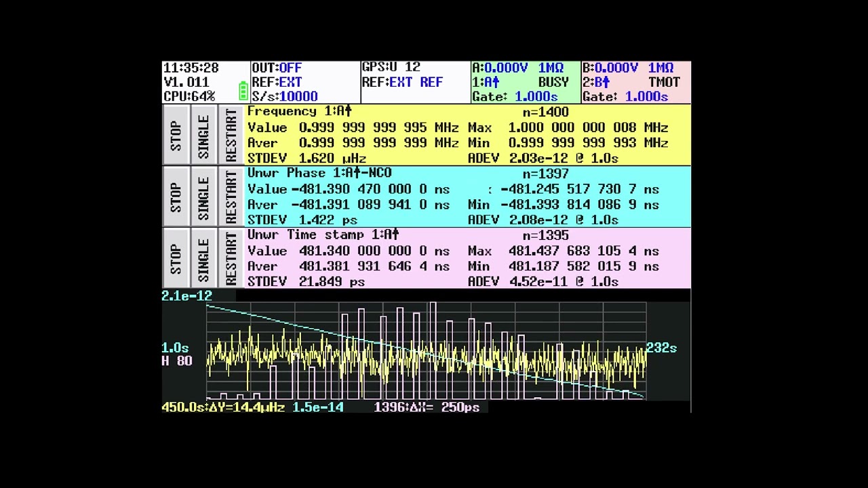The width and height of the screenshot is (868, 488).
Task: Stop the Unwr Time stamp measurement
Action: [176, 259]
